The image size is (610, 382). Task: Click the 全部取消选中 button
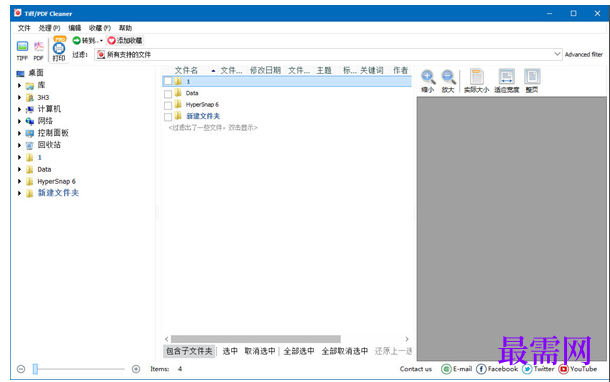pyautogui.click(x=345, y=351)
